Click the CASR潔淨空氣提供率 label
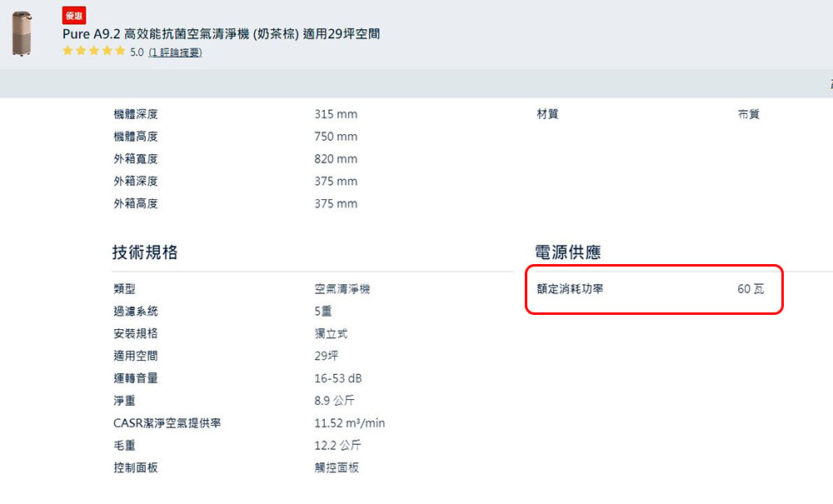 167,423
